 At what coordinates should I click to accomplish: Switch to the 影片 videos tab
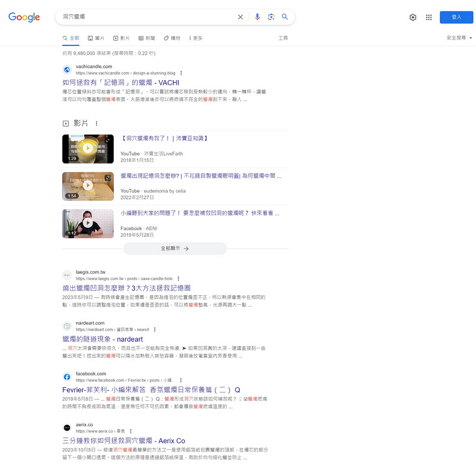[x=122, y=38]
